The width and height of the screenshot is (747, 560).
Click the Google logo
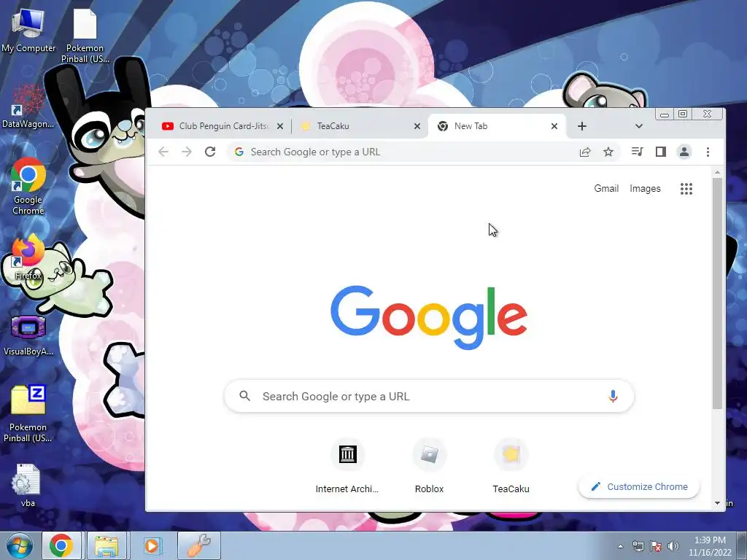pyautogui.click(x=429, y=318)
